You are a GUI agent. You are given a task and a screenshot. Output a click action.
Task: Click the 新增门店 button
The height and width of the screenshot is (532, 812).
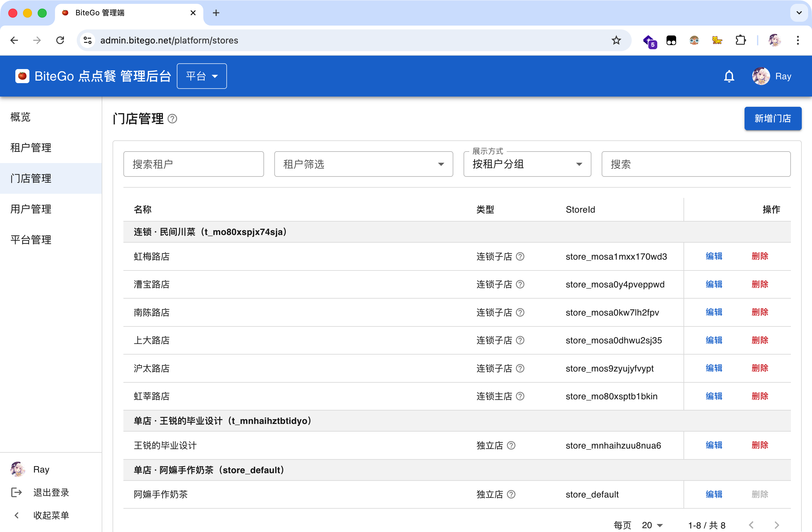click(773, 118)
